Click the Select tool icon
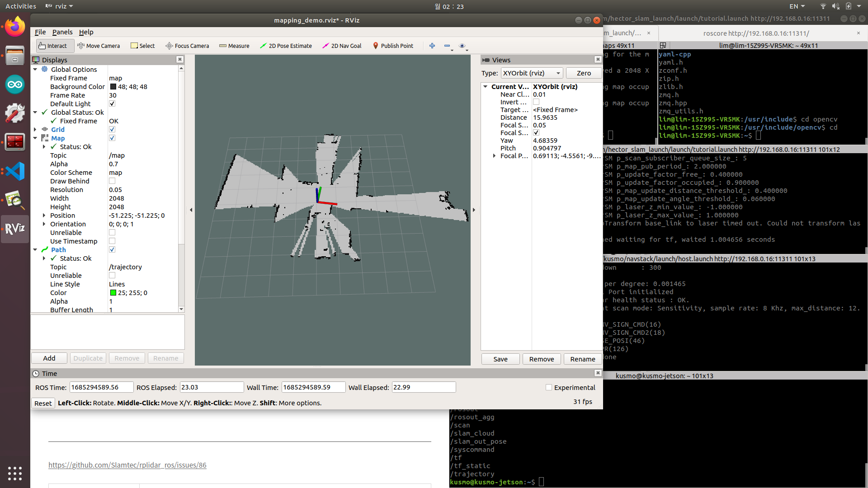This screenshot has width=868, height=488. [134, 46]
